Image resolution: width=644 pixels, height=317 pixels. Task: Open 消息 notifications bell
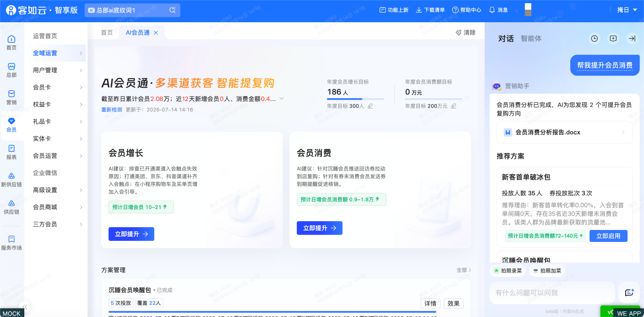click(x=498, y=10)
